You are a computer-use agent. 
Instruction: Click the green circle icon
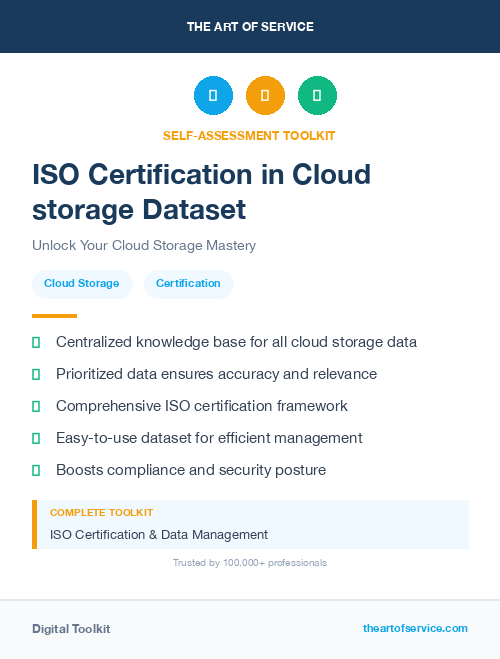[x=317, y=95]
